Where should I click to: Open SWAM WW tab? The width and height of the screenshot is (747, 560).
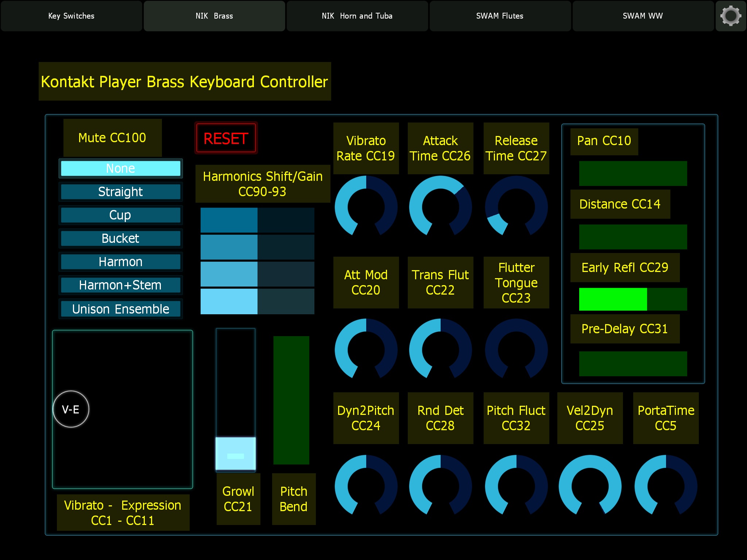click(643, 16)
